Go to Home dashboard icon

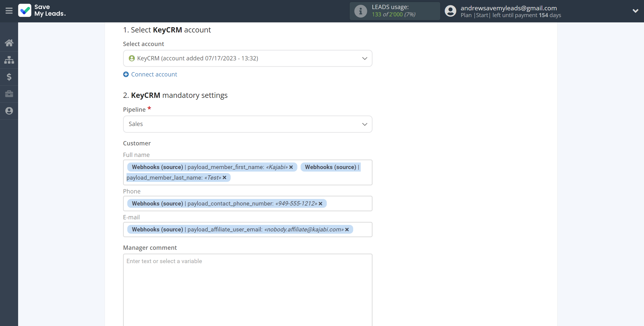click(x=9, y=43)
